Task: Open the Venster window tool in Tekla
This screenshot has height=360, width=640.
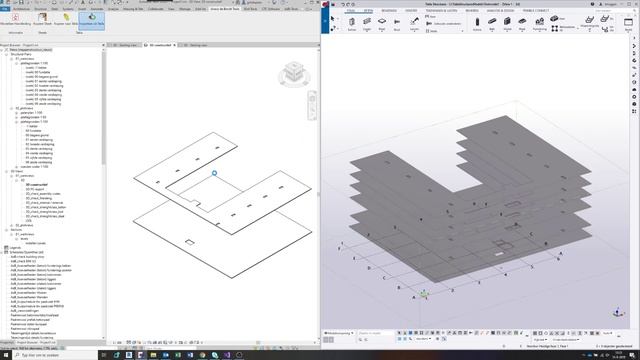Action: [x=629, y=24]
